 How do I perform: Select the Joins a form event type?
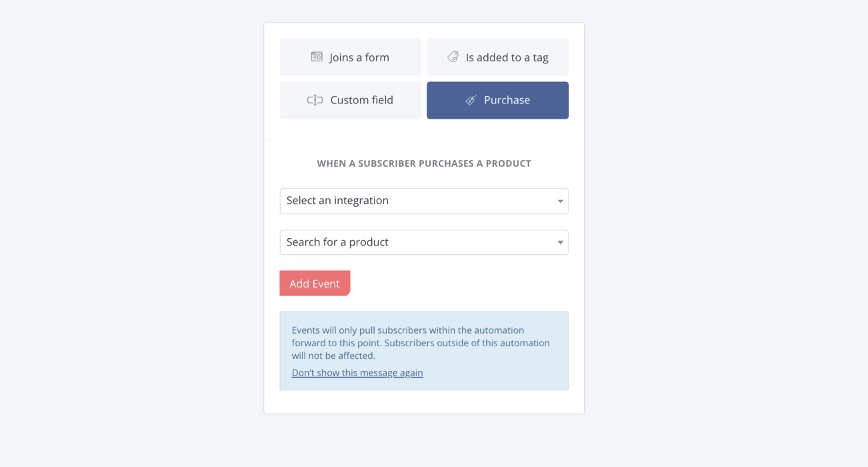pos(351,57)
